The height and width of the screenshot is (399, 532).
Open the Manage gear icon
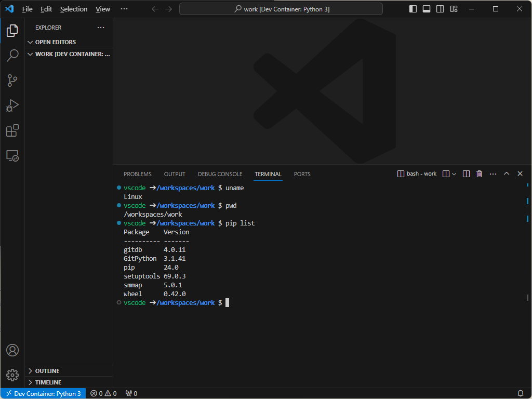click(x=12, y=375)
